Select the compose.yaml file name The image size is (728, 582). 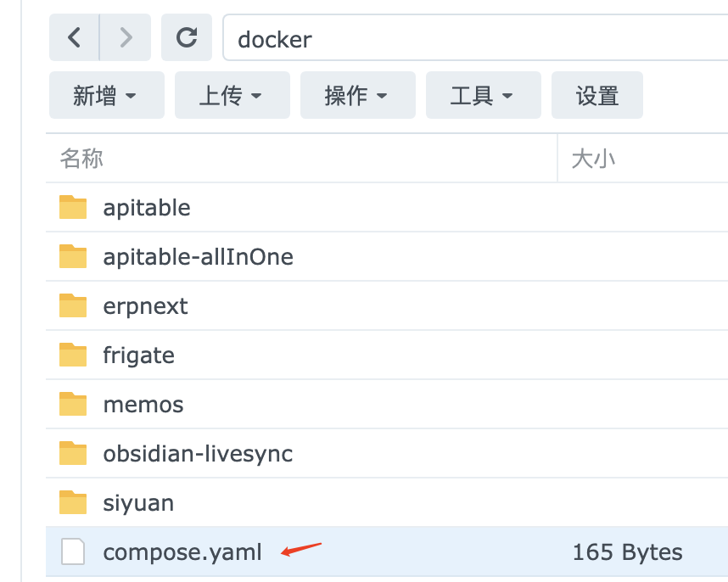(182, 552)
